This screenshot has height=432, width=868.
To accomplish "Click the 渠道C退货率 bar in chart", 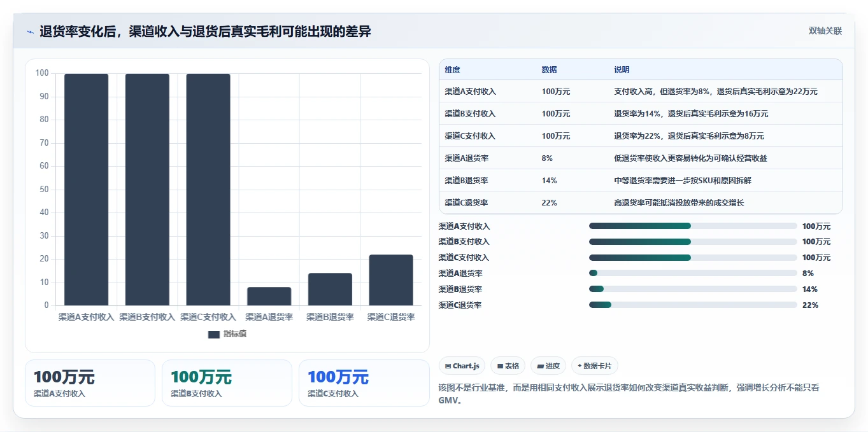I will [x=391, y=280].
